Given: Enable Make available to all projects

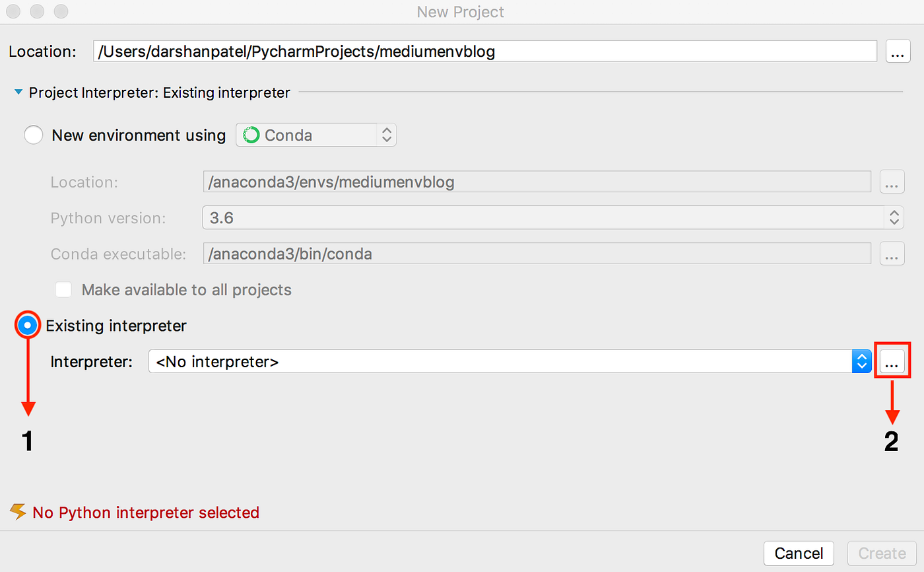Looking at the screenshot, I should 63,289.
